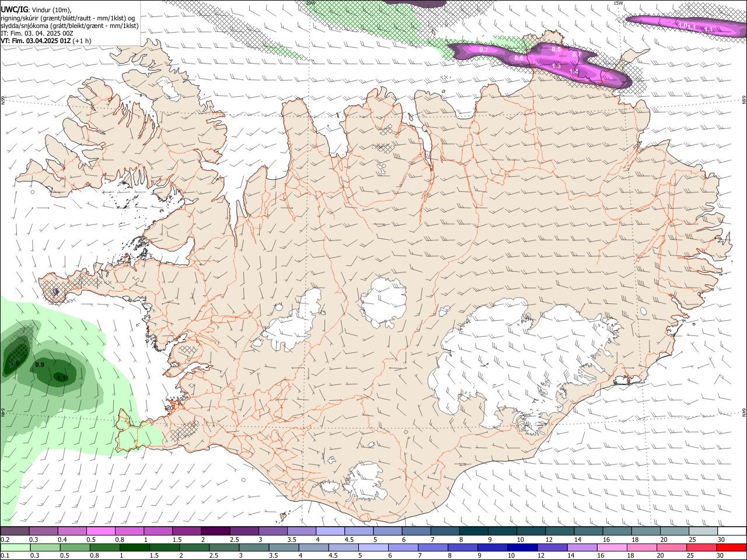Click the dark gray-purple 0.2 snow scale swatch
747x560 pixels.
(15, 531)
